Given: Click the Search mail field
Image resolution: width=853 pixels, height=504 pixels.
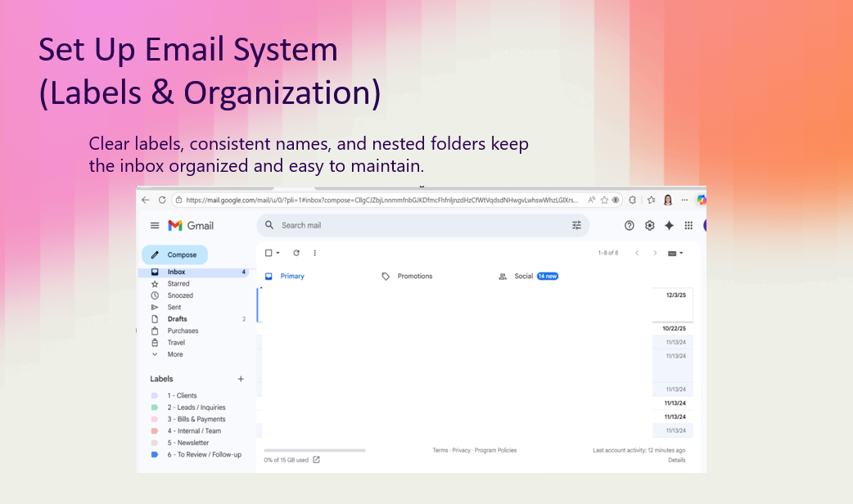Looking at the screenshot, I should (x=423, y=225).
